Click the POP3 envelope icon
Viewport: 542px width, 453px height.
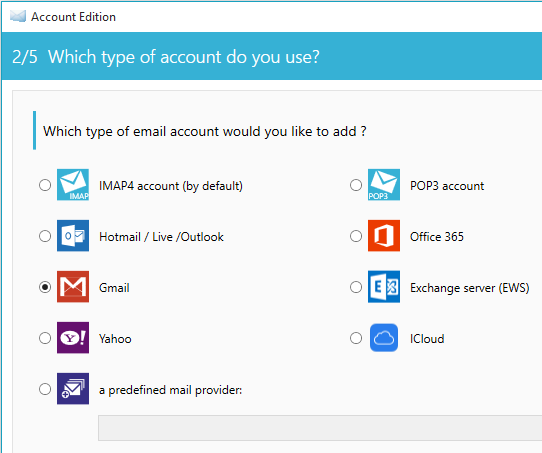(384, 185)
